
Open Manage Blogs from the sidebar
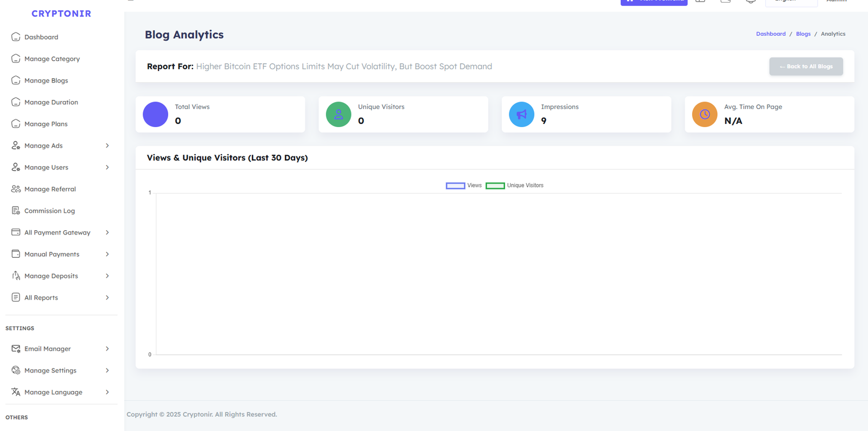click(46, 80)
